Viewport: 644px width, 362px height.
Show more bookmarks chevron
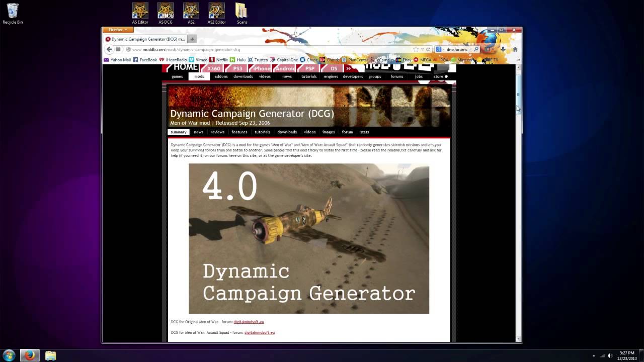point(518,60)
